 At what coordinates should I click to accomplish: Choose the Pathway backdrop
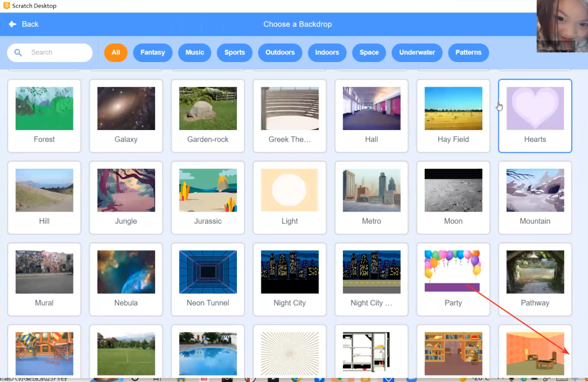[535, 279]
